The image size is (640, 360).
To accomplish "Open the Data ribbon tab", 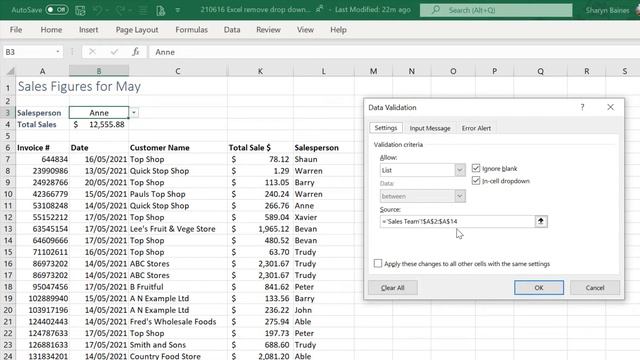I will (232, 30).
